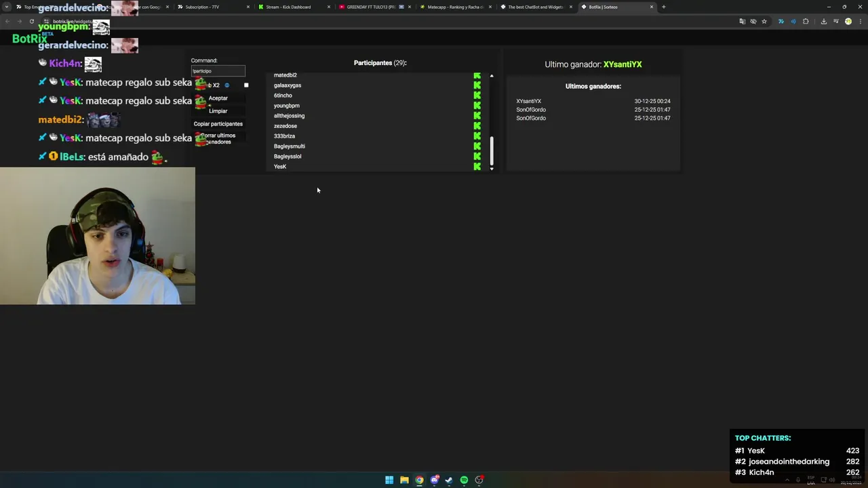
Task: Click the Kick icon beside 333briza
Action: pos(477,136)
